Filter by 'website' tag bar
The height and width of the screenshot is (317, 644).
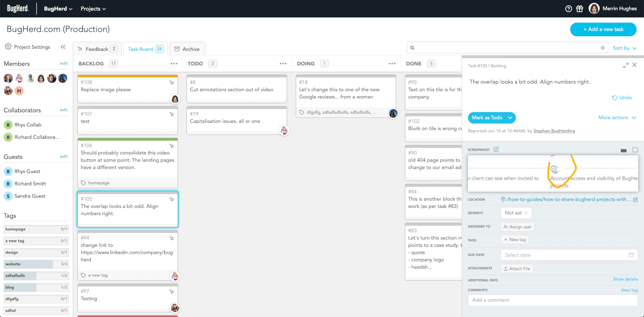coord(36,264)
